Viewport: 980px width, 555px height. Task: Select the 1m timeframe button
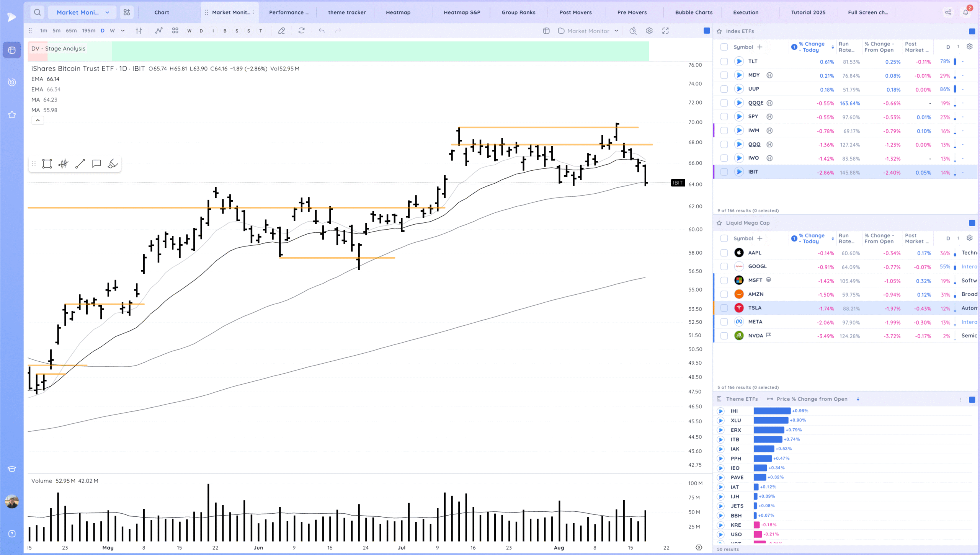click(44, 31)
